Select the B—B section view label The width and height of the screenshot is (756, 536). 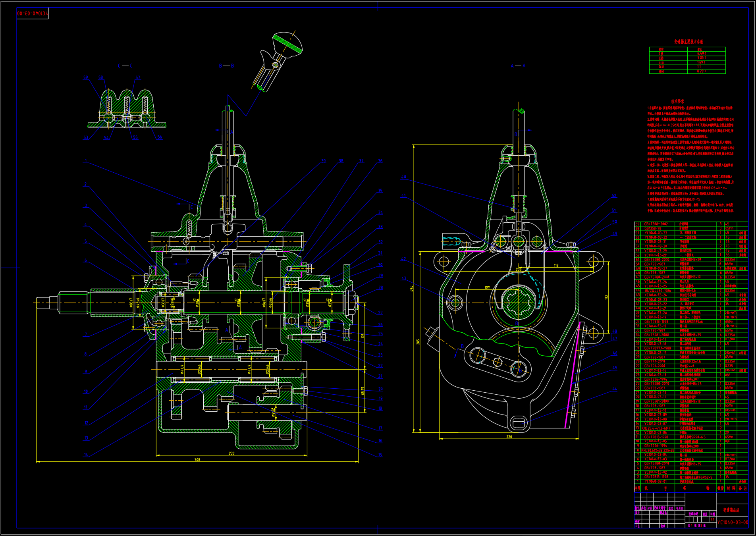click(x=226, y=66)
